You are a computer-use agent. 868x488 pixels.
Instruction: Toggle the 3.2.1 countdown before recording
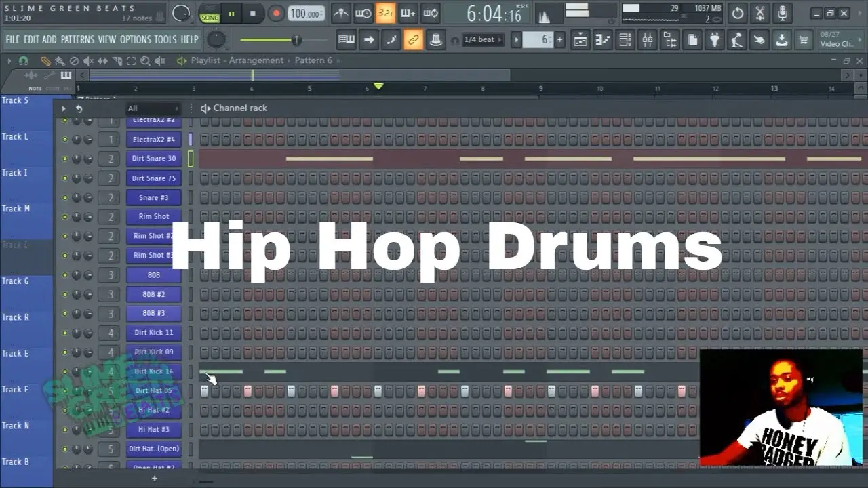[x=385, y=13]
